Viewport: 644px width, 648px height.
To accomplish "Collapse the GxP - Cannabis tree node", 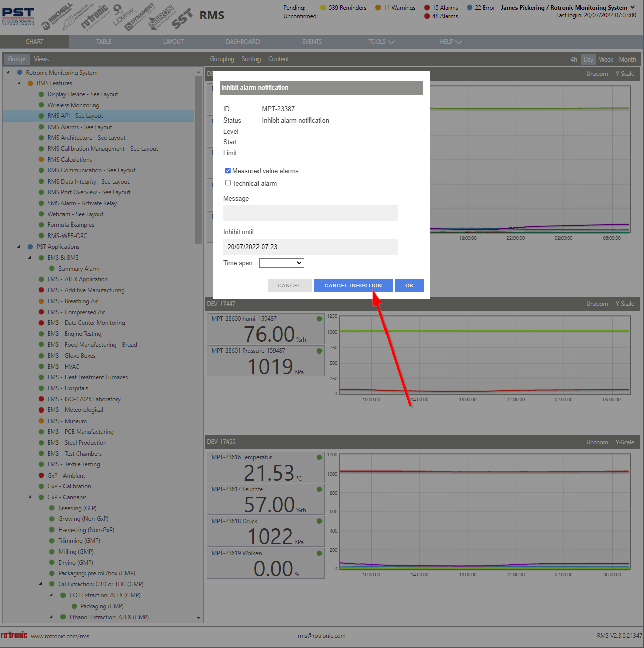I will 30,497.
